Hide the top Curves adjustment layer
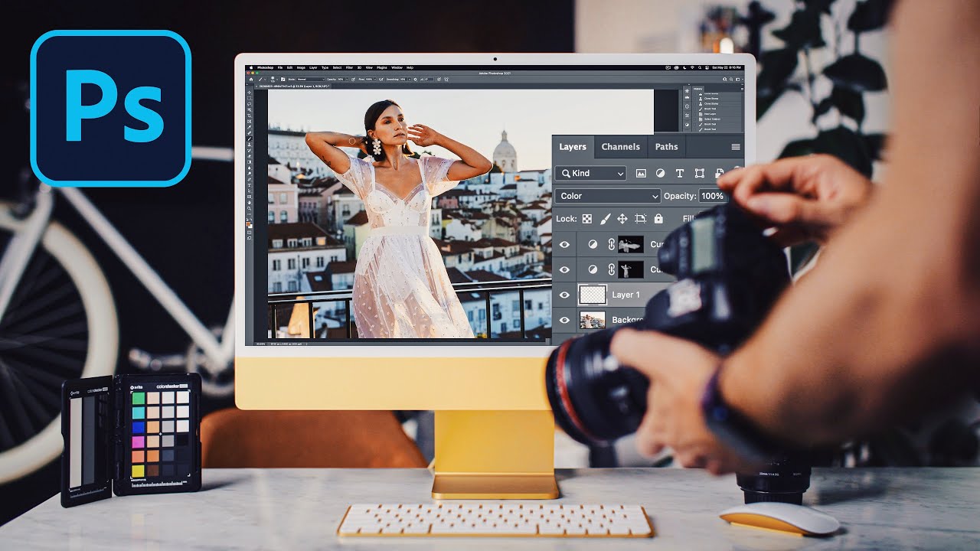The image size is (980, 551). (564, 244)
